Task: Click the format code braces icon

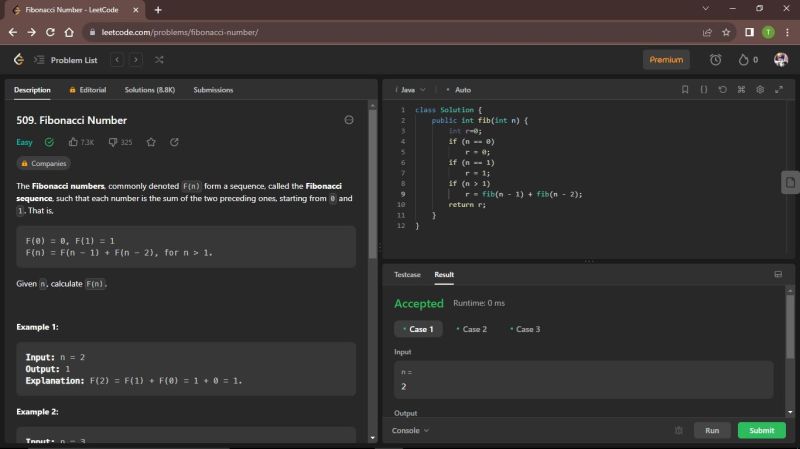Action: (703, 89)
